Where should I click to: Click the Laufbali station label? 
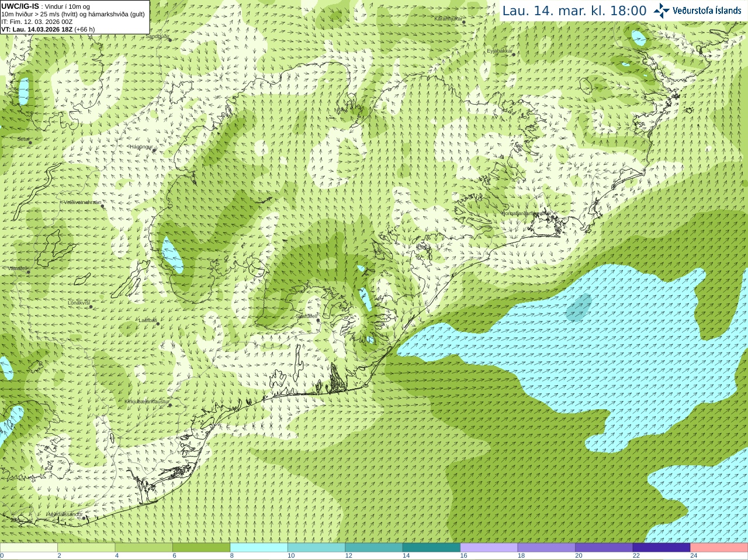(x=147, y=320)
